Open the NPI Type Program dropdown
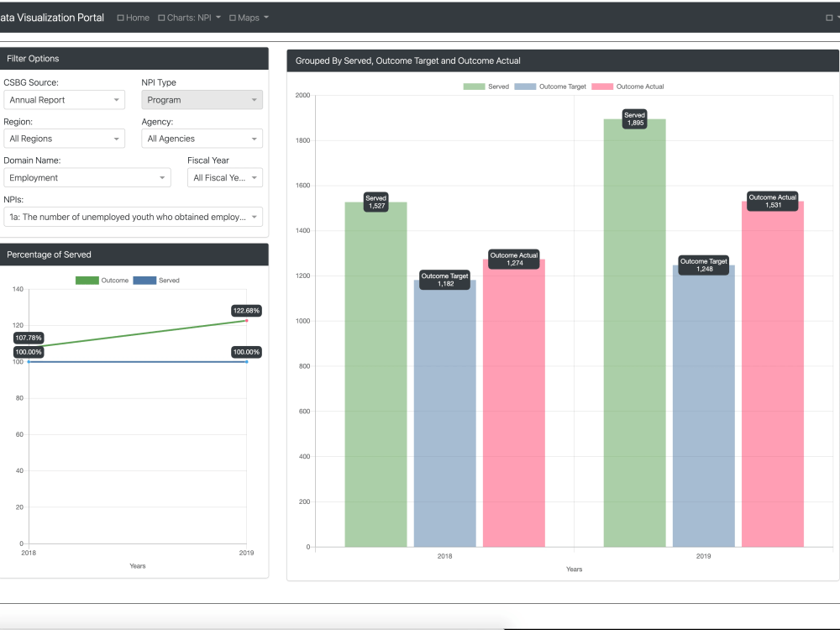The width and height of the screenshot is (840, 630). [202, 100]
